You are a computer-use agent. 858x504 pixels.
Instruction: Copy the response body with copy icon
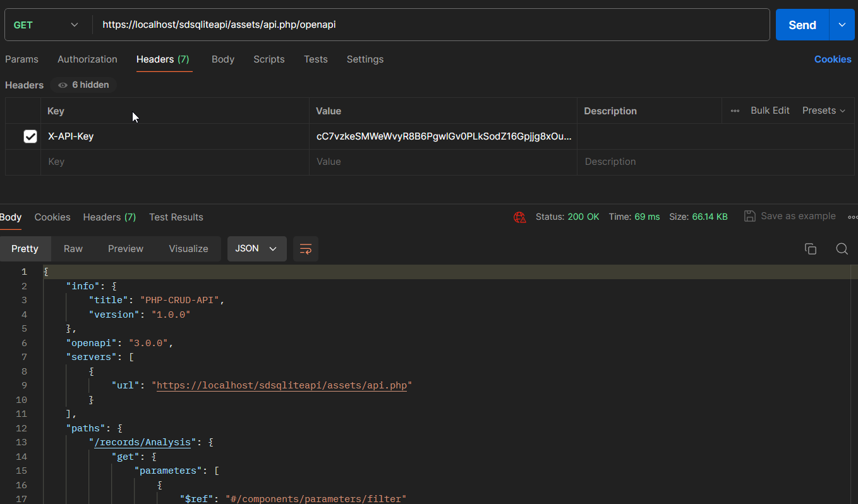pyautogui.click(x=811, y=249)
